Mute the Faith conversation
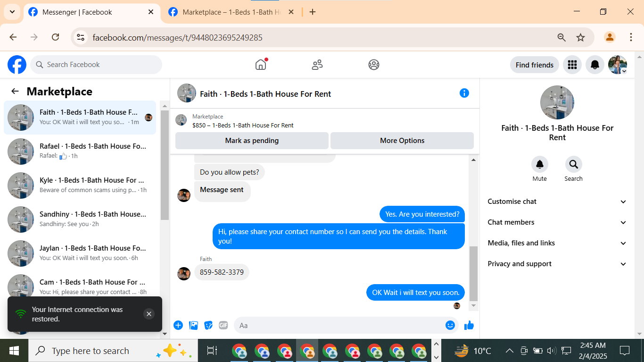Screen dimensions: 644x362 [x=540, y=164]
